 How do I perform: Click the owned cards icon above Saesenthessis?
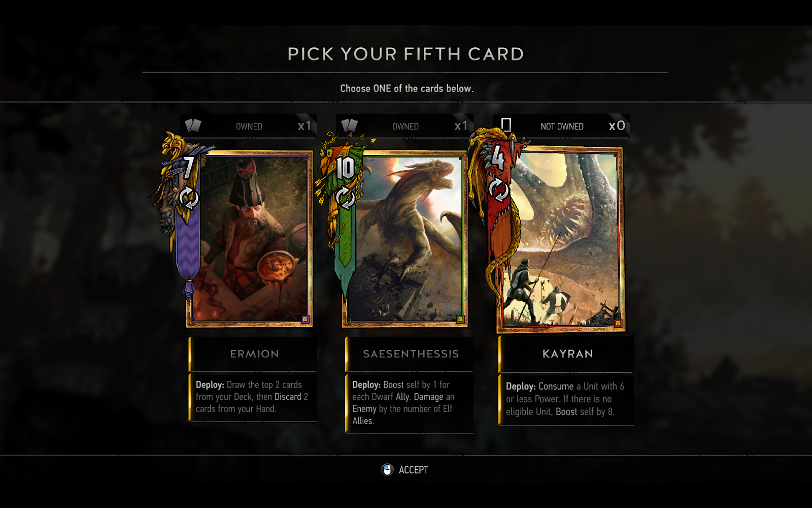(x=350, y=125)
